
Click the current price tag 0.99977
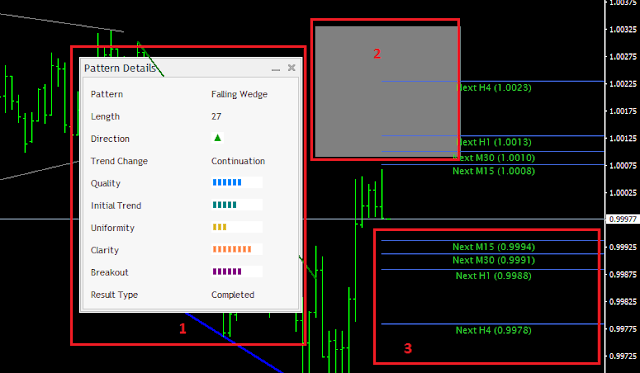[x=622, y=220]
